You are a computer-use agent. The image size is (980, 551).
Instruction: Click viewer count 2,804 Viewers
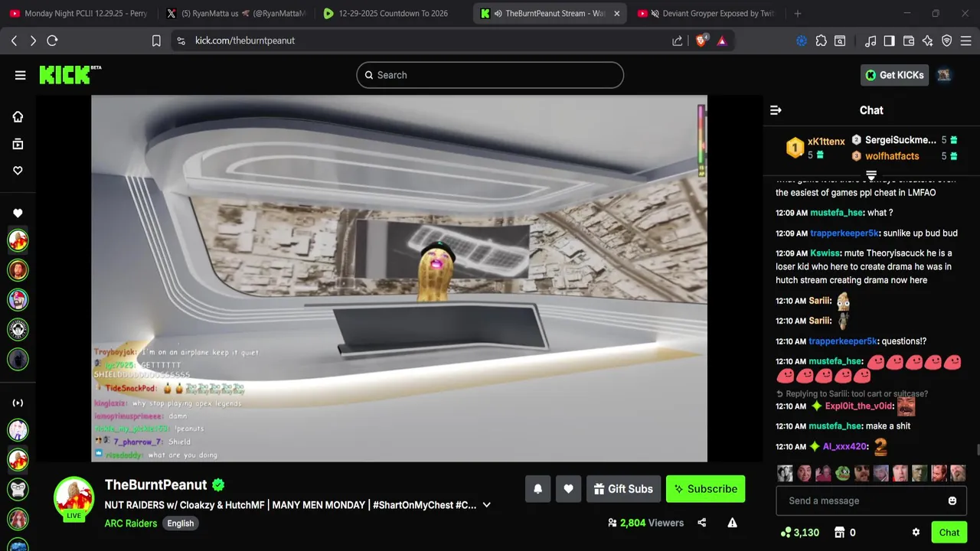coord(645,523)
